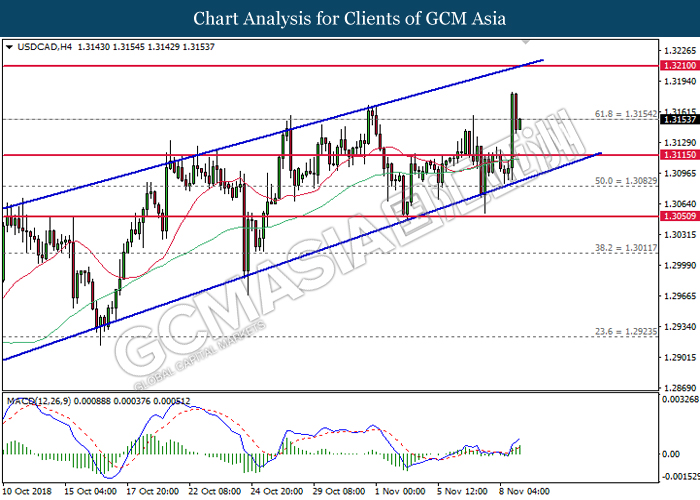The image size is (700, 500).
Task: Click the USDCAD,H4 symbol label
Action: point(45,47)
